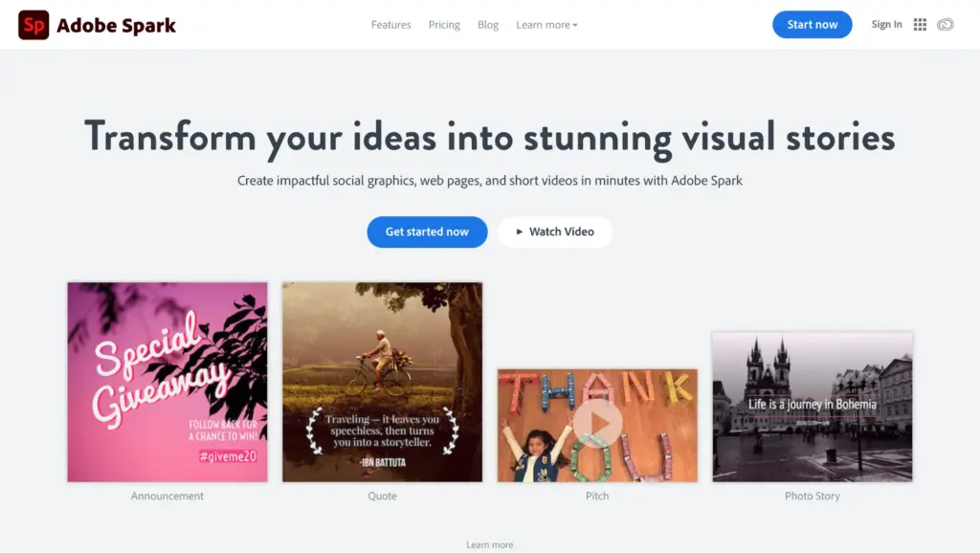The image size is (980, 553).
Task: Open the Special Giveaway announcement thumbnail
Action: click(167, 382)
